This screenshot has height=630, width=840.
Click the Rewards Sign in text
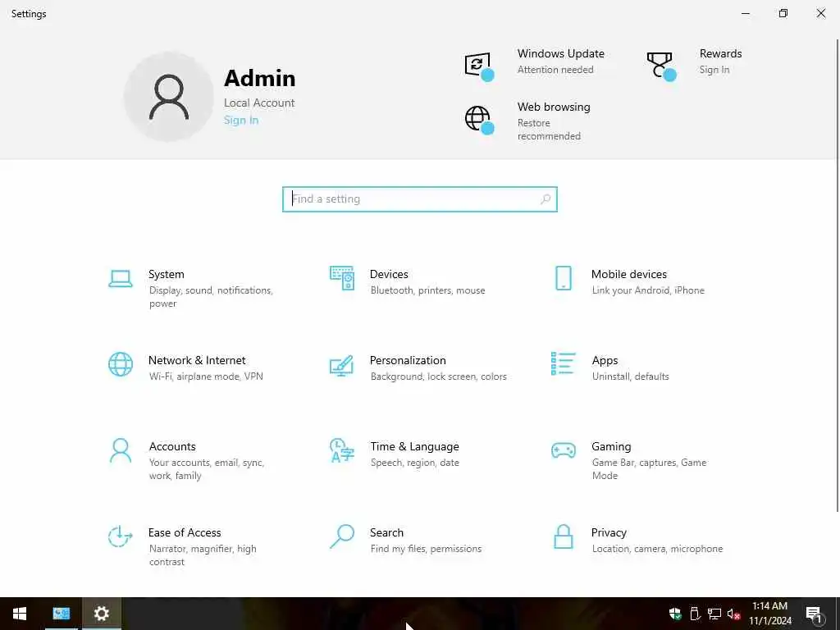click(714, 70)
